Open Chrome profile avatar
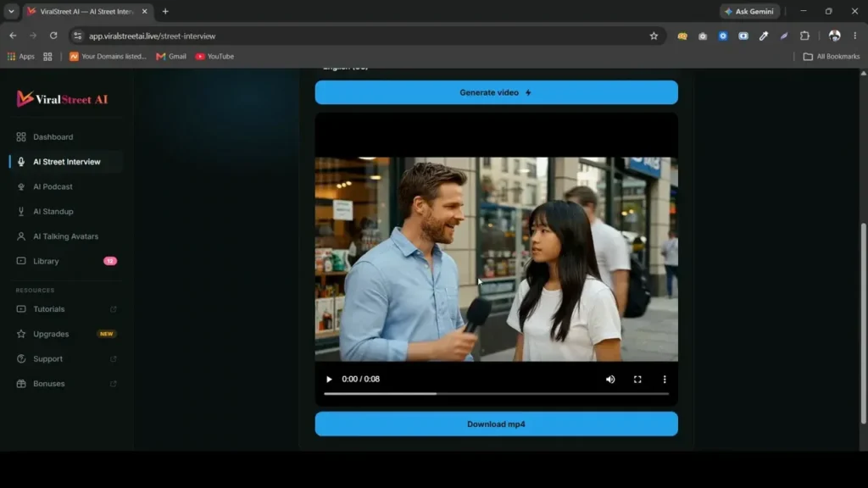 [834, 36]
